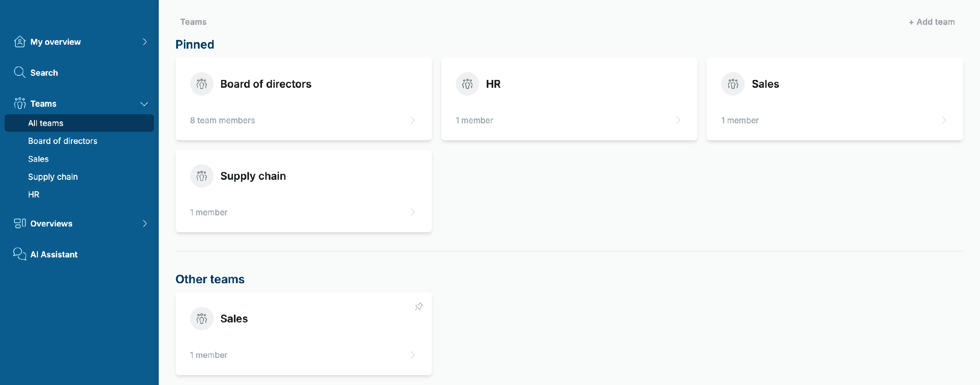Click the AI Assistant chat bubbles icon
Viewport: 980px width, 385px height.
tap(20, 254)
